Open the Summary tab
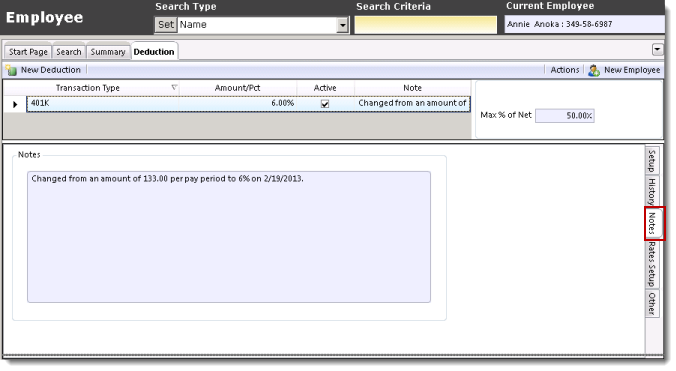The width and height of the screenshot is (676, 371). click(x=108, y=52)
